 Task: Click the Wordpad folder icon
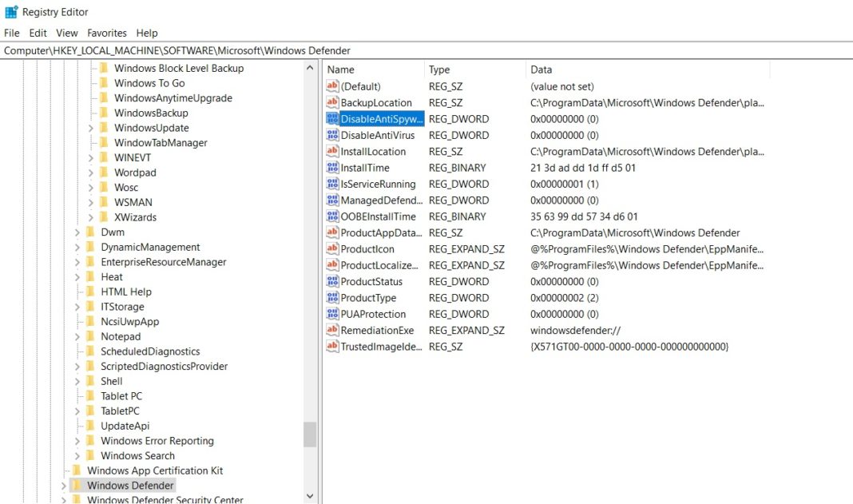[x=104, y=172]
